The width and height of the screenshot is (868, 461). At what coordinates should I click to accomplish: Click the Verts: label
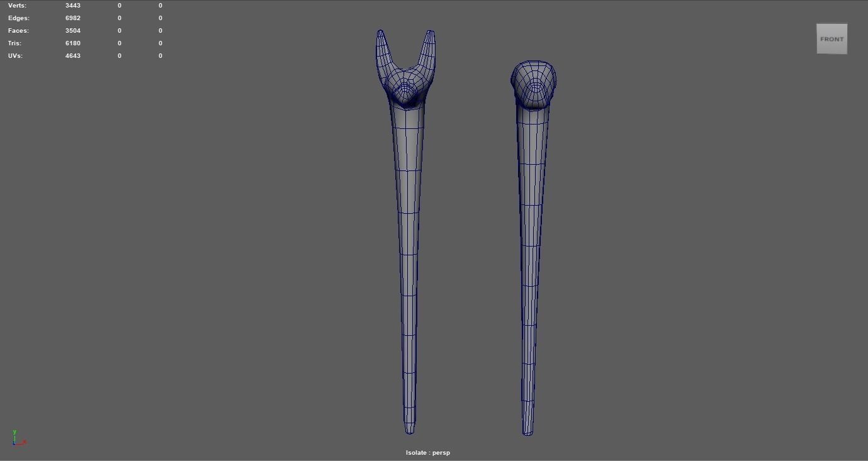pyautogui.click(x=17, y=6)
